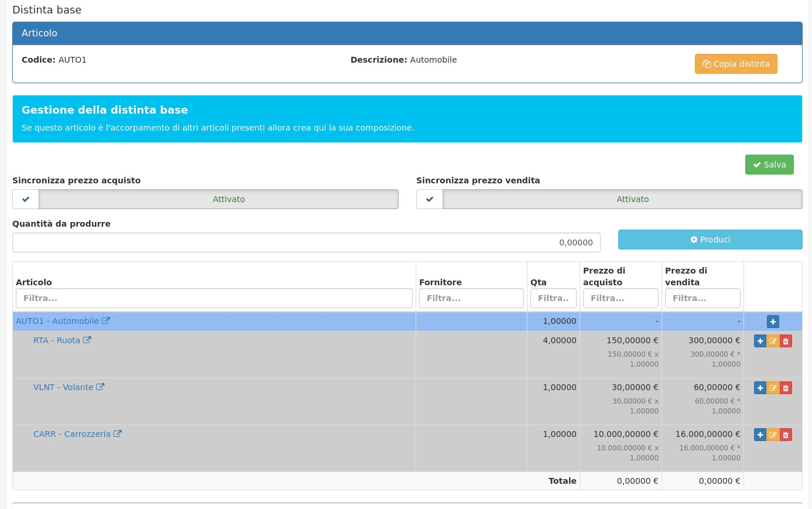Open the CARR - Carrozzeria article link

tap(71, 434)
